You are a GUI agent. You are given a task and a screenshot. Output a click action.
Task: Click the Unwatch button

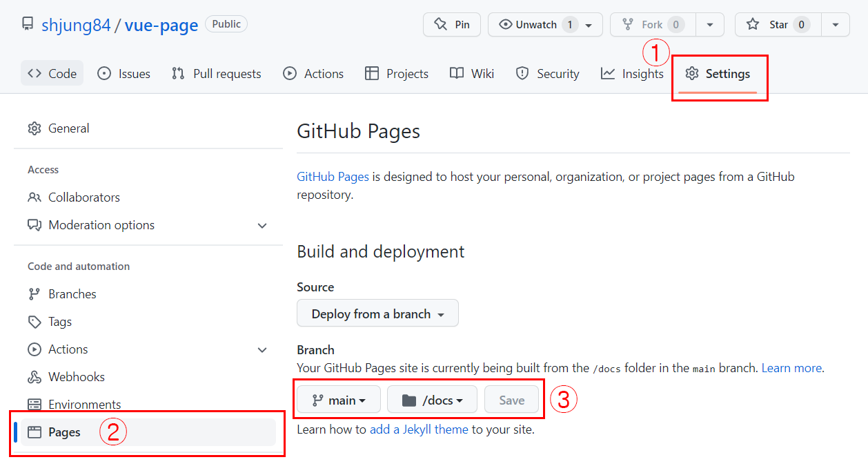click(545, 24)
